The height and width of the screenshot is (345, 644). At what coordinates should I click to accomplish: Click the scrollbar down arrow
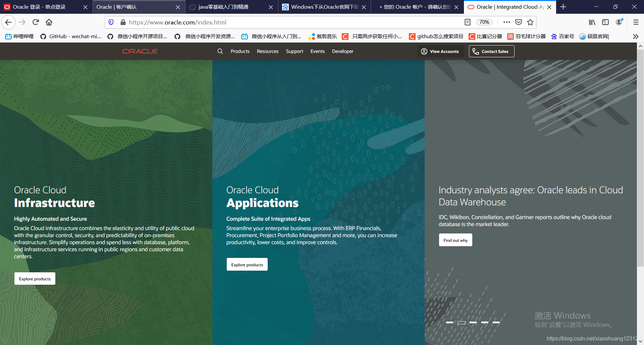point(640,342)
